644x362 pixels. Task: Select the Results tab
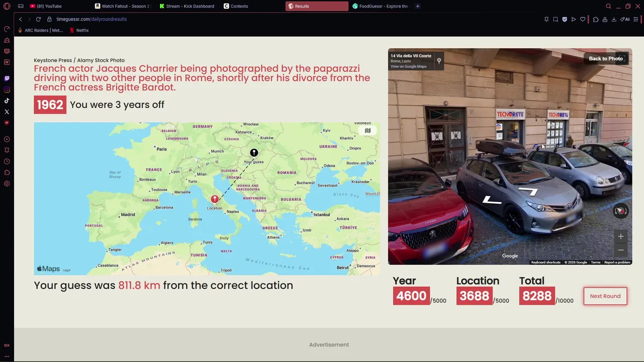coord(316,6)
